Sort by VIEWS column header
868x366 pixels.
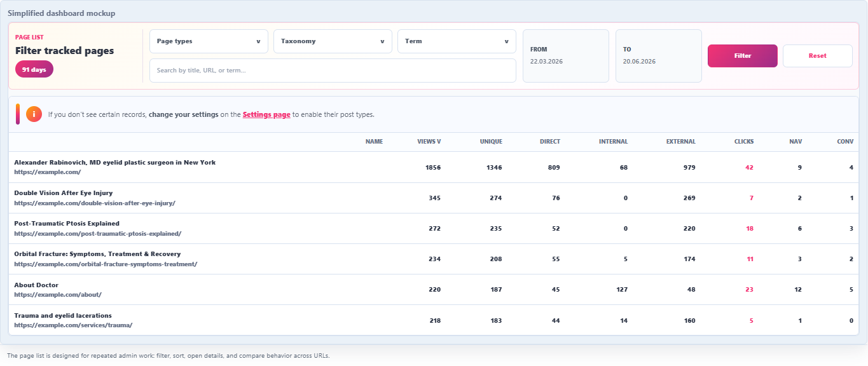pyautogui.click(x=429, y=142)
